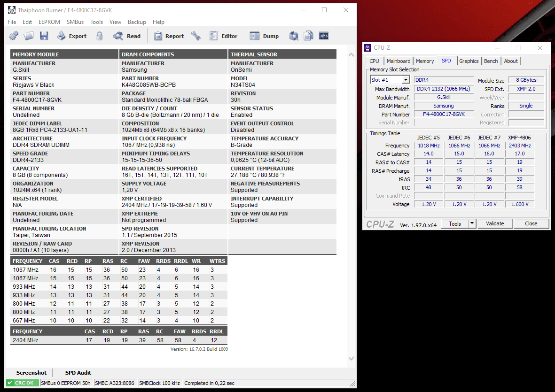The height and width of the screenshot is (392, 555).
Task: Maximize the Thaiphoon Burner window
Action: click(324, 10)
